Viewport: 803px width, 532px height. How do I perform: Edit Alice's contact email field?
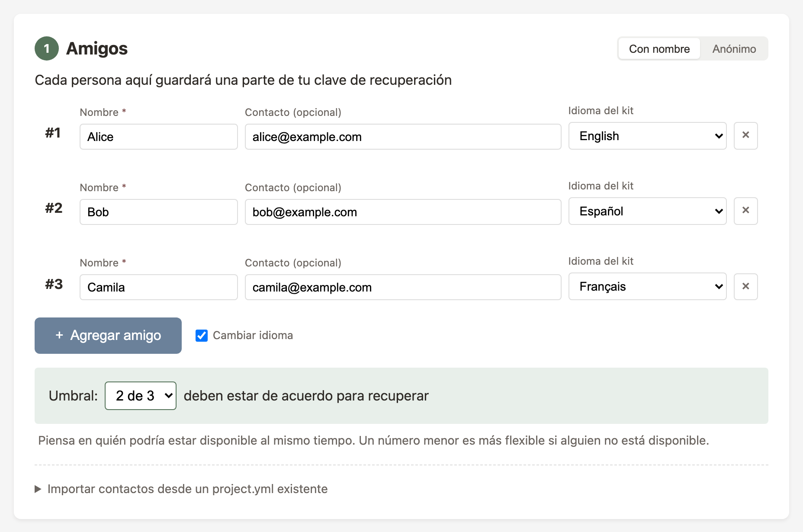click(x=402, y=137)
